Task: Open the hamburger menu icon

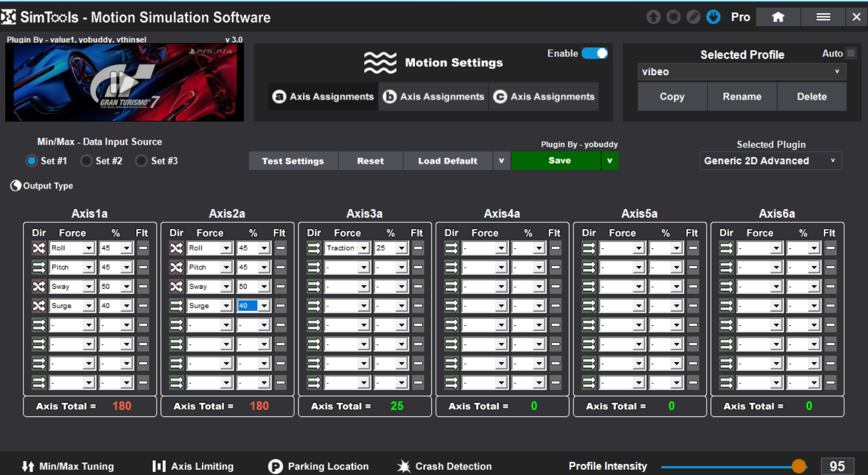Action: coord(823,17)
